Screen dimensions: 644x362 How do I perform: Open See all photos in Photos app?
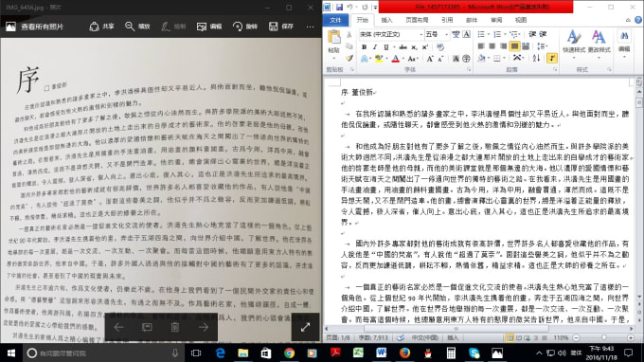(x=35, y=27)
